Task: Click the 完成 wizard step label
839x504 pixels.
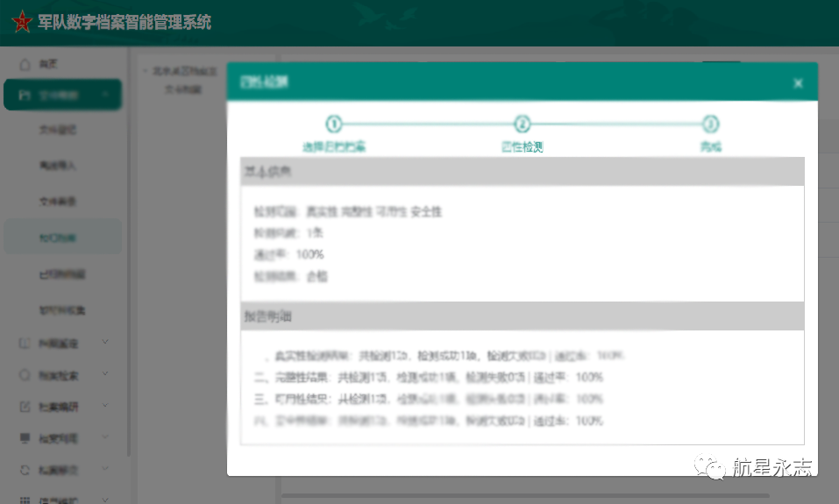Action: coord(711,146)
